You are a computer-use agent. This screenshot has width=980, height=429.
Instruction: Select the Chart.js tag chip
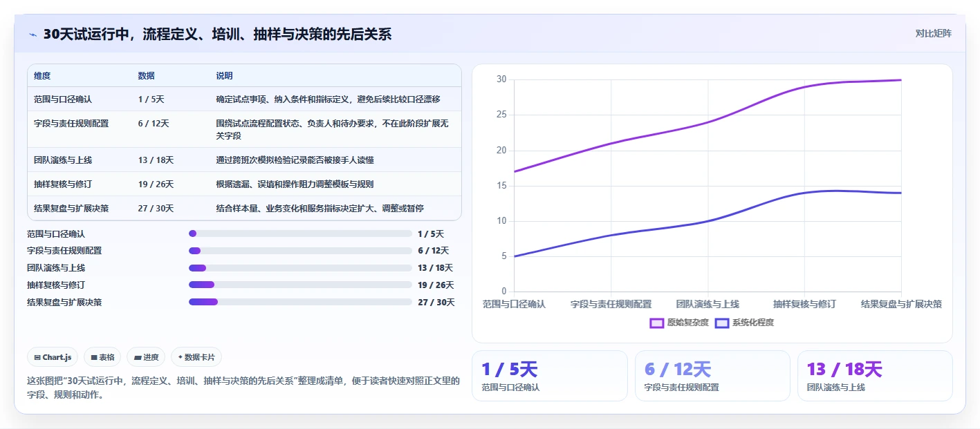pyautogui.click(x=53, y=357)
